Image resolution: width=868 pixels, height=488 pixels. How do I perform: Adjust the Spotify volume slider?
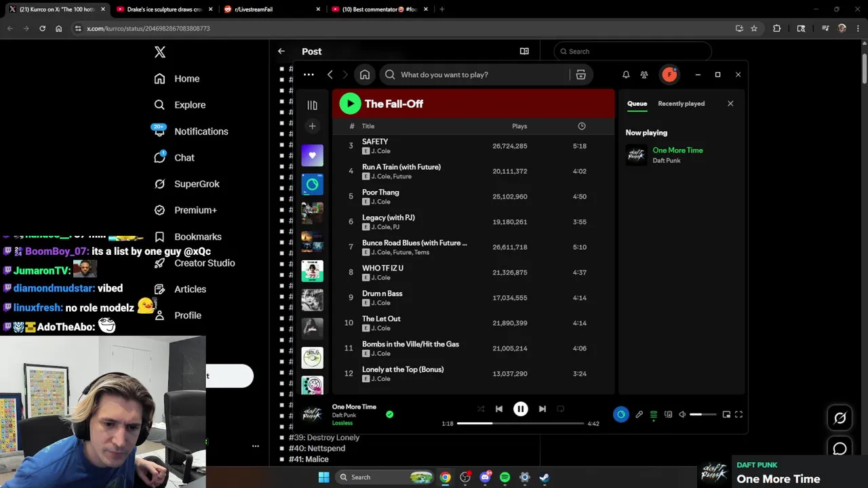click(x=703, y=414)
